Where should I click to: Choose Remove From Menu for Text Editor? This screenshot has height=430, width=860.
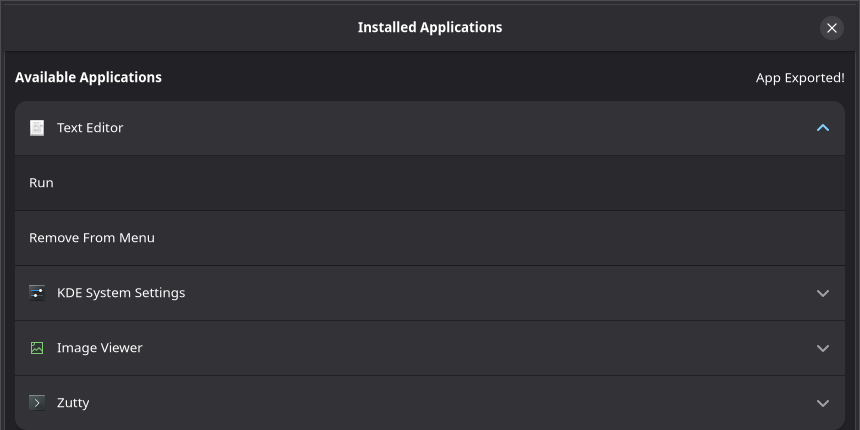430,238
